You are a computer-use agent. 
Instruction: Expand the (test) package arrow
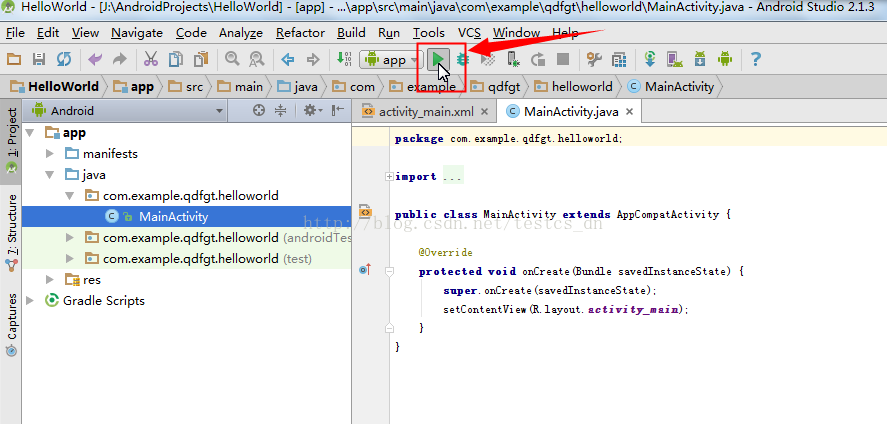click(x=70, y=258)
